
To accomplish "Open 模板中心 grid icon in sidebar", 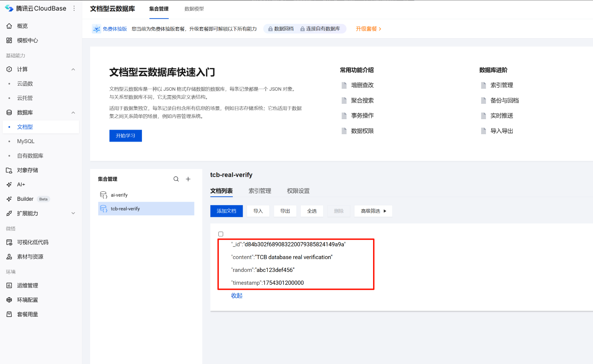I will tap(9, 41).
